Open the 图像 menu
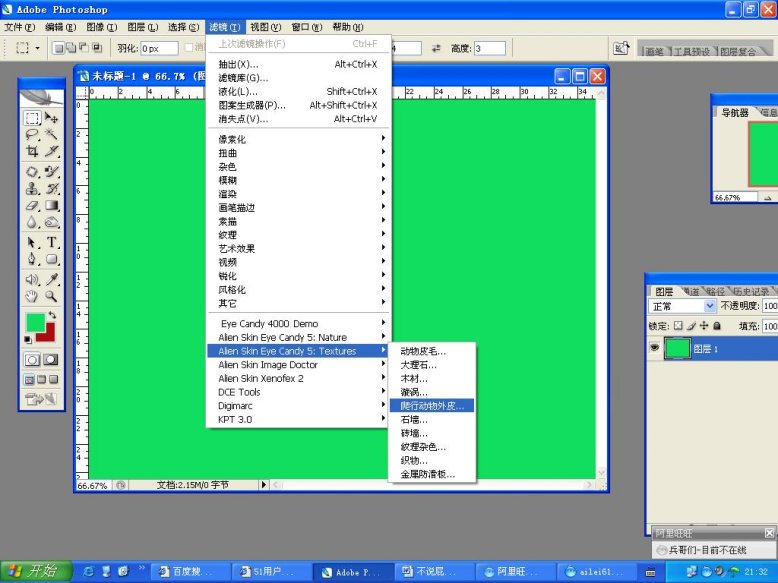Image resolution: width=778 pixels, height=583 pixels. pos(102,27)
